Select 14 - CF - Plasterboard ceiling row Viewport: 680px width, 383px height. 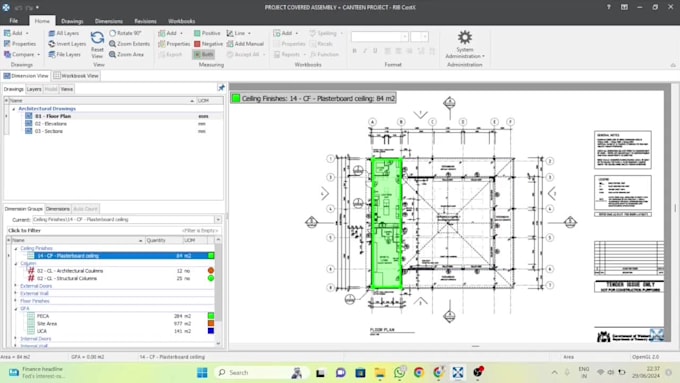(112, 256)
